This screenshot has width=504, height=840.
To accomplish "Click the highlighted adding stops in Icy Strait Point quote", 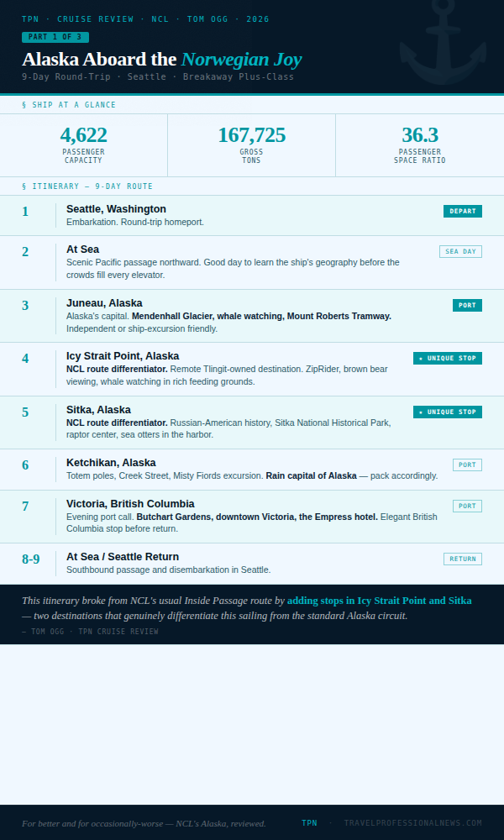I will coord(379,601).
